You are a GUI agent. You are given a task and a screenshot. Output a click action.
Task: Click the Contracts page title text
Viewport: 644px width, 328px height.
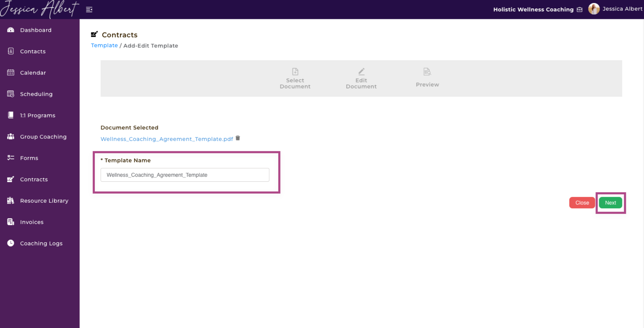tap(119, 35)
